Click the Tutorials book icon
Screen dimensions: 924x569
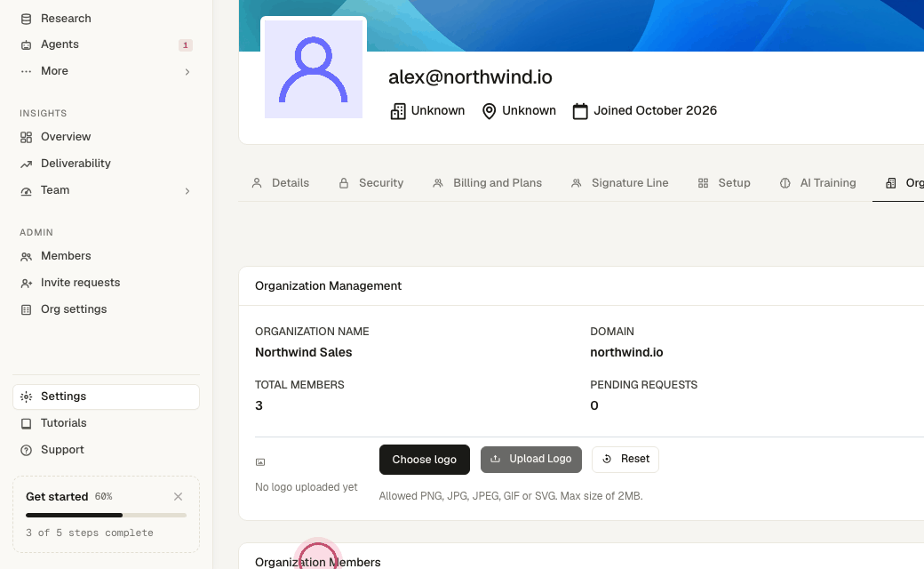pyautogui.click(x=26, y=423)
